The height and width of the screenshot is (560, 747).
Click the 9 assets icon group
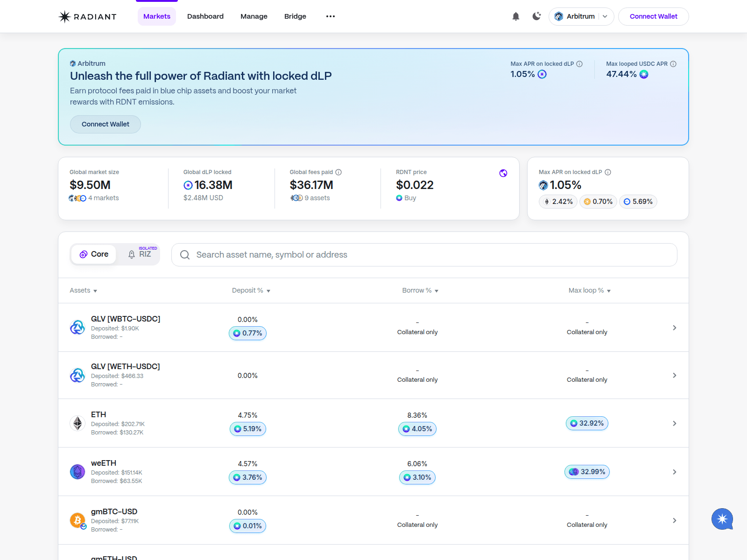296,198
